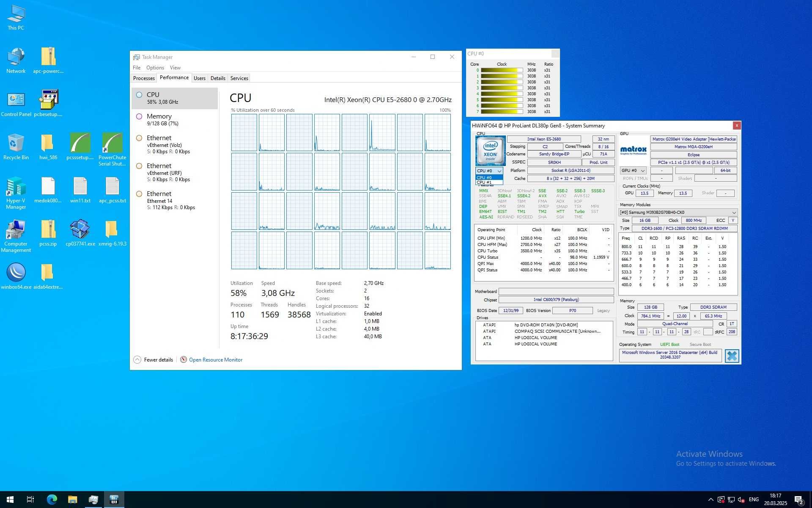
Task: Click the Windows Start button
Action: pyautogui.click(x=10, y=500)
